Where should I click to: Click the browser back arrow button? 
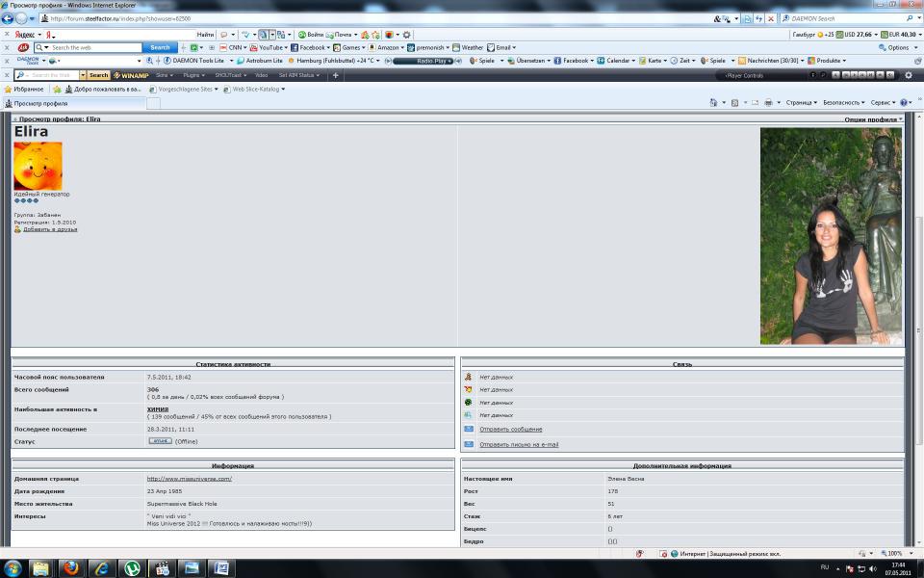coord(8,18)
